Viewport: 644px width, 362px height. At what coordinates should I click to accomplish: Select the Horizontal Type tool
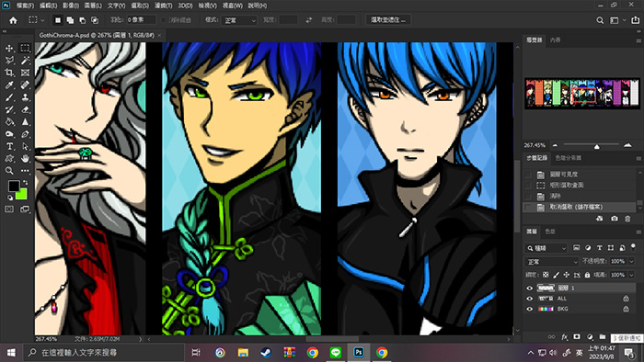9,146
